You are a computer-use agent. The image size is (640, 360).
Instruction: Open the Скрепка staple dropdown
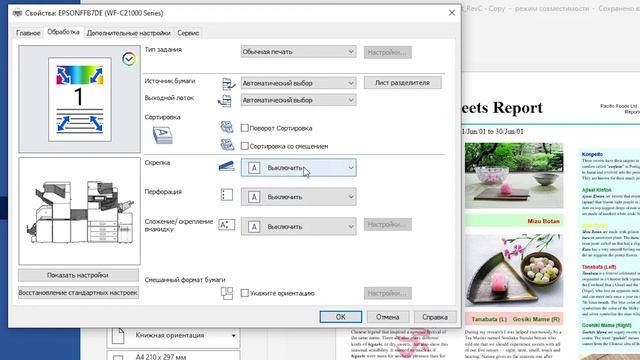coord(298,168)
